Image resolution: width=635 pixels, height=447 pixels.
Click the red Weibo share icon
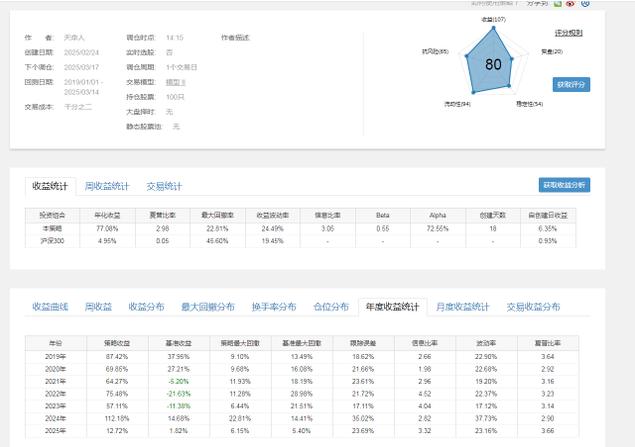click(570, 3)
